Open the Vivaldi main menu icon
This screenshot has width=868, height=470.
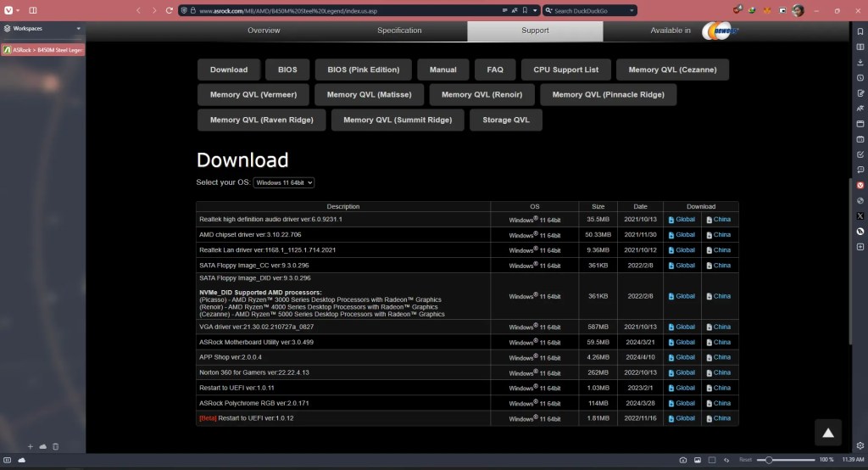(8, 10)
